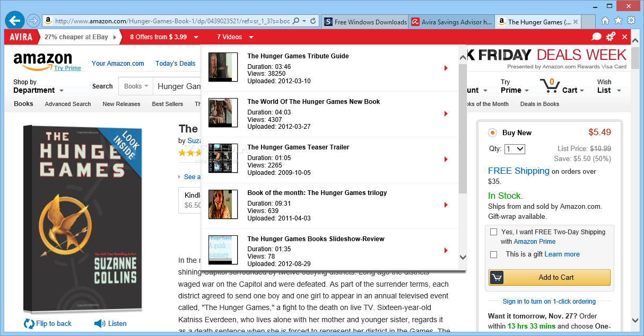Click the browser Forward arrow button
The image size is (644, 336).
[x=33, y=21]
